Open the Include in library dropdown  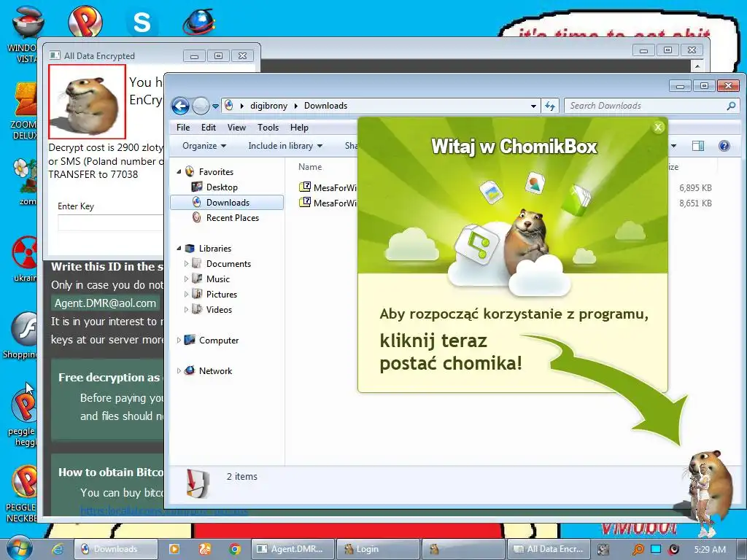(x=285, y=146)
